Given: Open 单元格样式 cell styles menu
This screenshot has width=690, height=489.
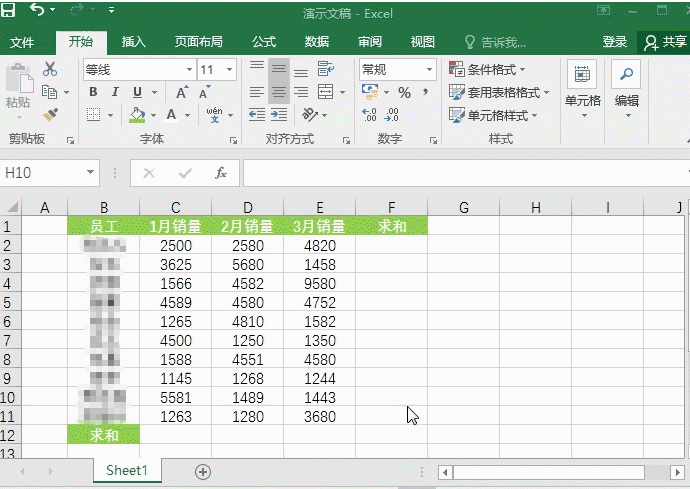Looking at the screenshot, I should pos(493,115).
